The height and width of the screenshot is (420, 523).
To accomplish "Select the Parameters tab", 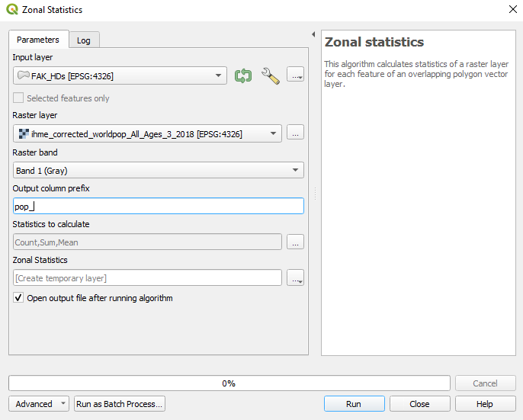I will coord(38,40).
